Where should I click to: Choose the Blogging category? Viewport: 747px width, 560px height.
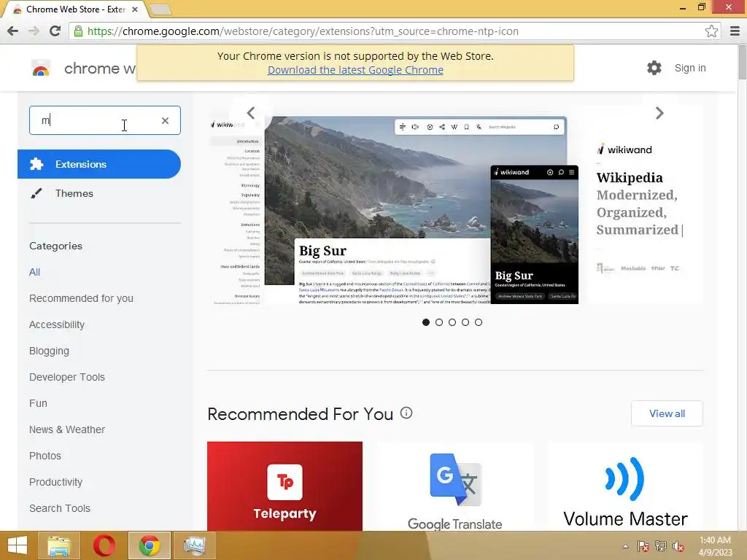pyautogui.click(x=49, y=351)
